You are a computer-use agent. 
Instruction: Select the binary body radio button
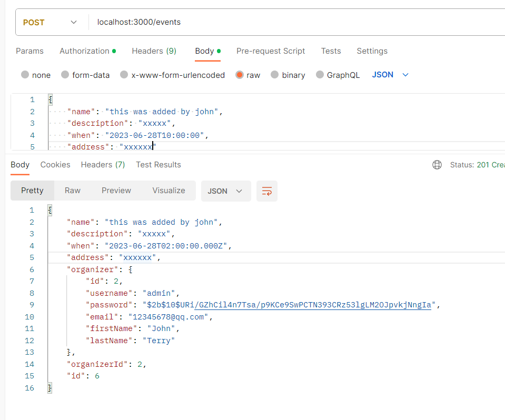click(275, 75)
